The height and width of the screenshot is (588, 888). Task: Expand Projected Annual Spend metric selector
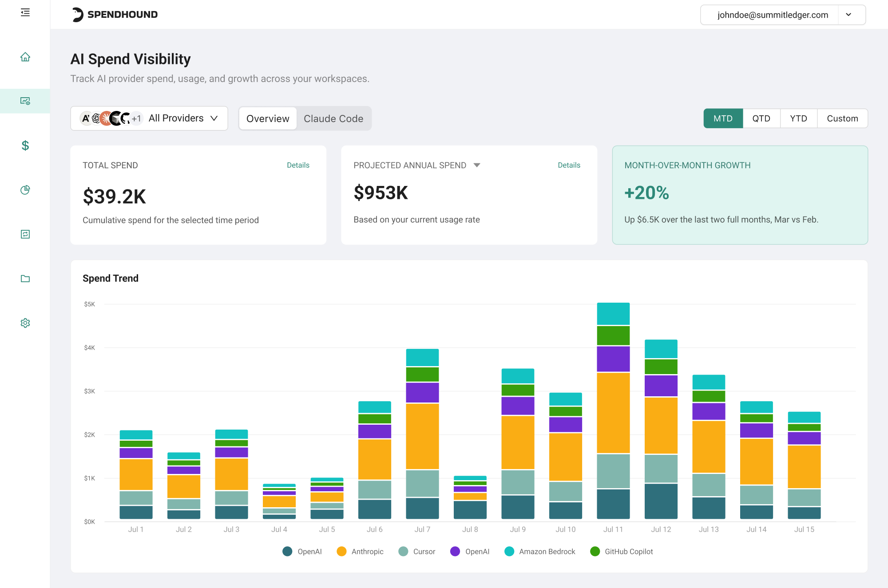477,165
